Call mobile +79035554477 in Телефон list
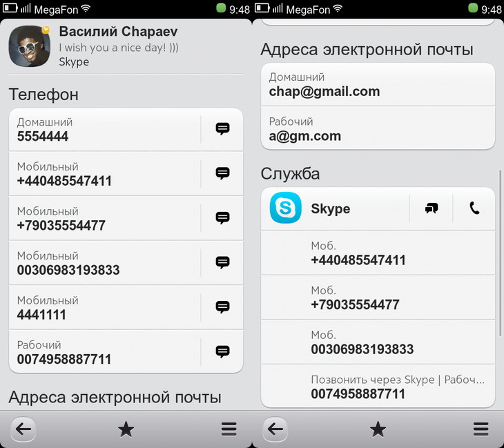Image resolution: width=504 pixels, height=448 pixels. pyautogui.click(x=105, y=219)
